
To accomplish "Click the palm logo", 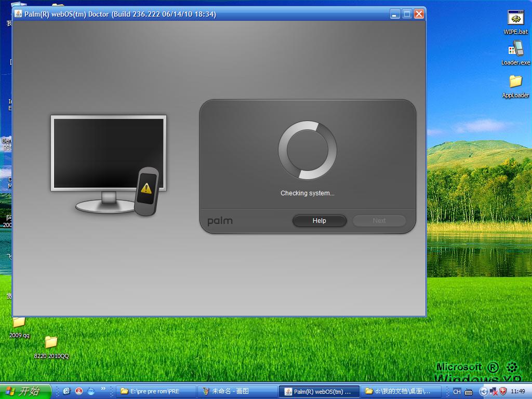I will point(220,221).
